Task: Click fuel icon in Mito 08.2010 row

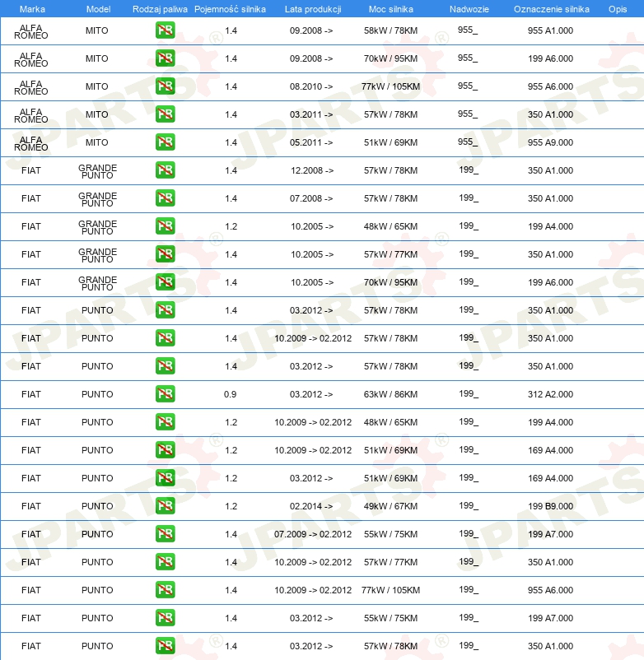Action: (165, 86)
